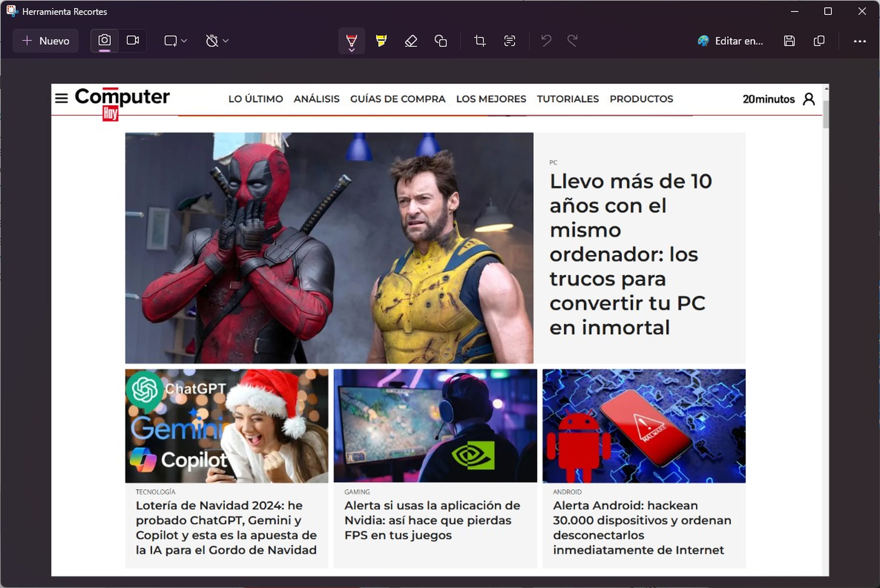This screenshot has height=588, width=880.
Task: Open Editar en... Paint button
Action: 730,41
